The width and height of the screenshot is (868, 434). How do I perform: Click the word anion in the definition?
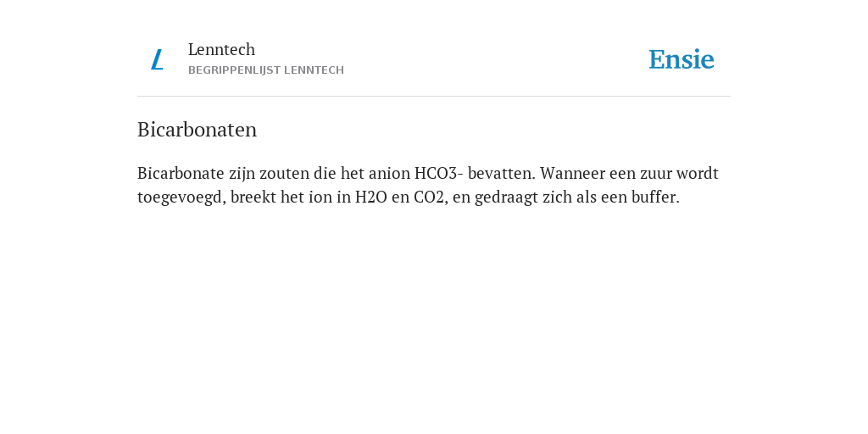tap(389, 173)
